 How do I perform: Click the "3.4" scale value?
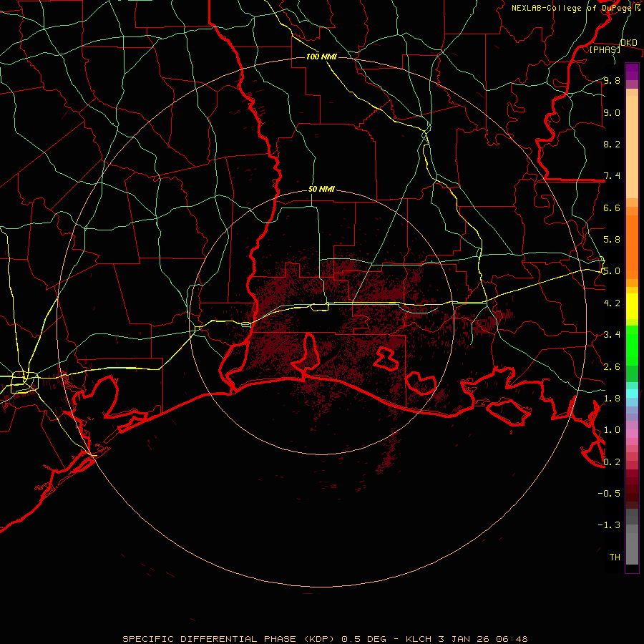[612, 335]
